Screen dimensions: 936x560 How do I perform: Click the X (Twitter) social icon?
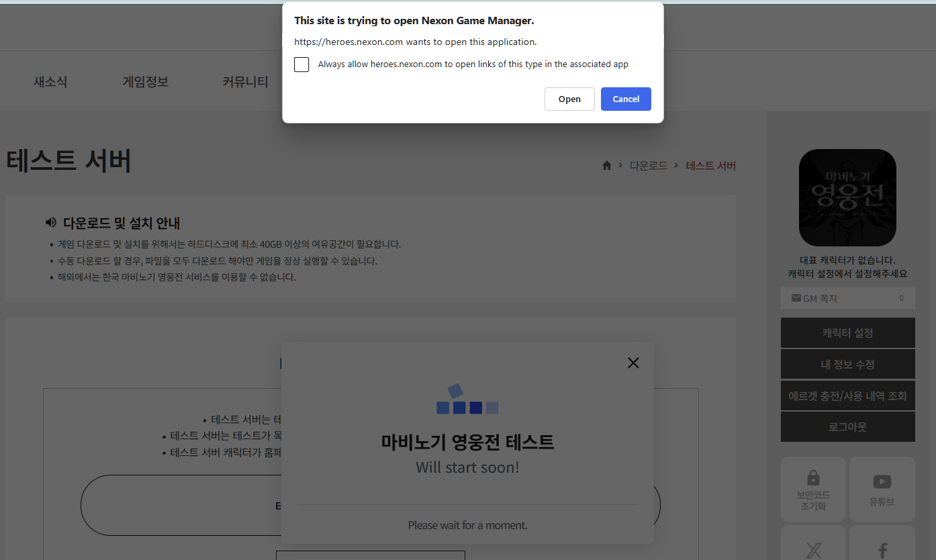click(813, 551)
